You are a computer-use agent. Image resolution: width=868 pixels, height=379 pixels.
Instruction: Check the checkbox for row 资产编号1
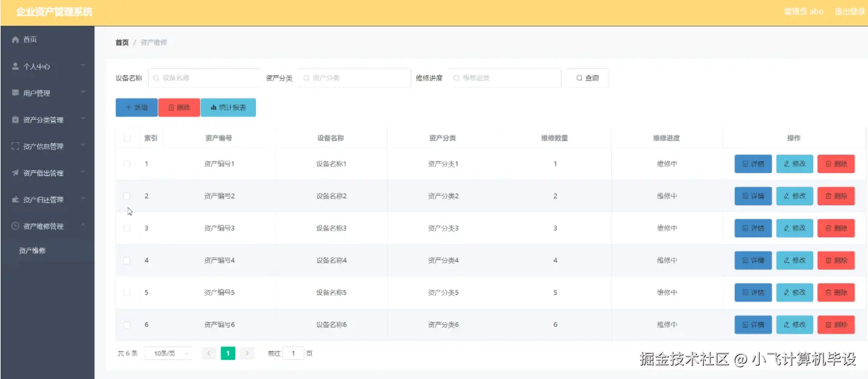click(x=127, y=164)
